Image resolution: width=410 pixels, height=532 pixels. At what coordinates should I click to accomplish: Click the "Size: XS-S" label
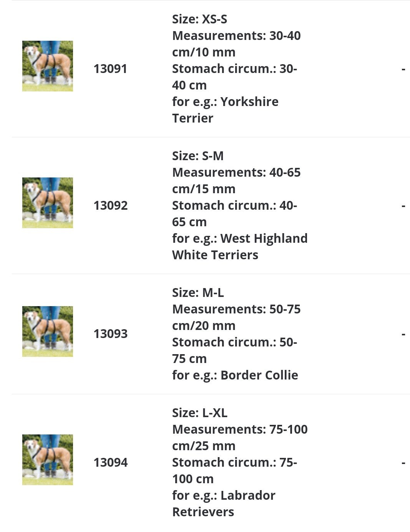(x=199, y=19)
